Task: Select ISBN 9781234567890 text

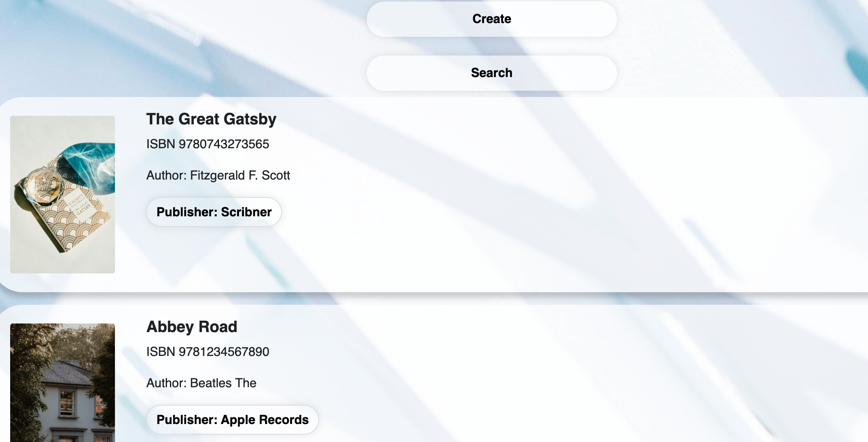Action: click(208, 352)
